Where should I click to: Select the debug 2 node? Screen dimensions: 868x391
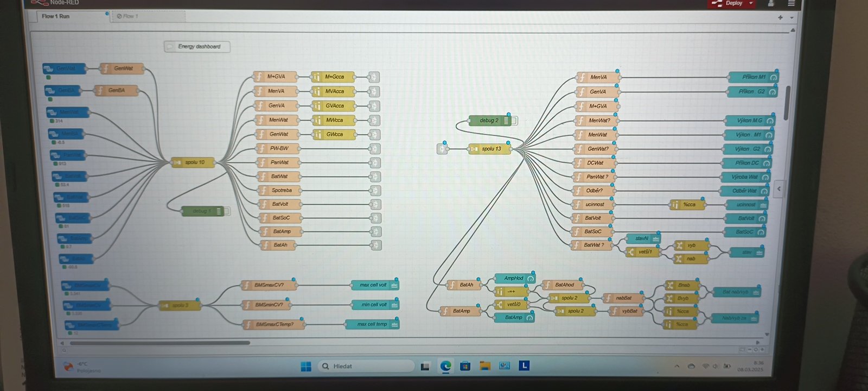coord(490,121)
